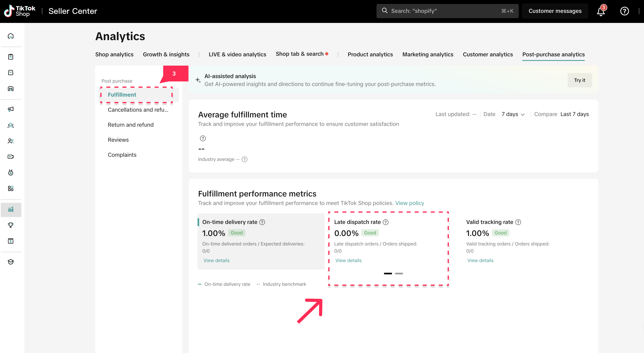Click the Orders clipboard sidebar icon
The image size is (644, 353).
11,57
